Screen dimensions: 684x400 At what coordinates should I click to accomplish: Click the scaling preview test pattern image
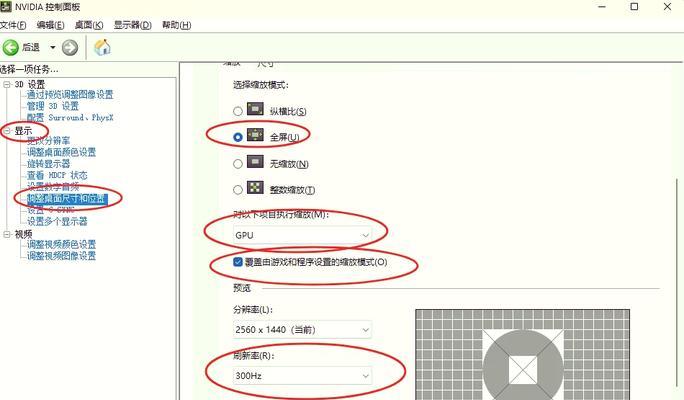(523, 354)
